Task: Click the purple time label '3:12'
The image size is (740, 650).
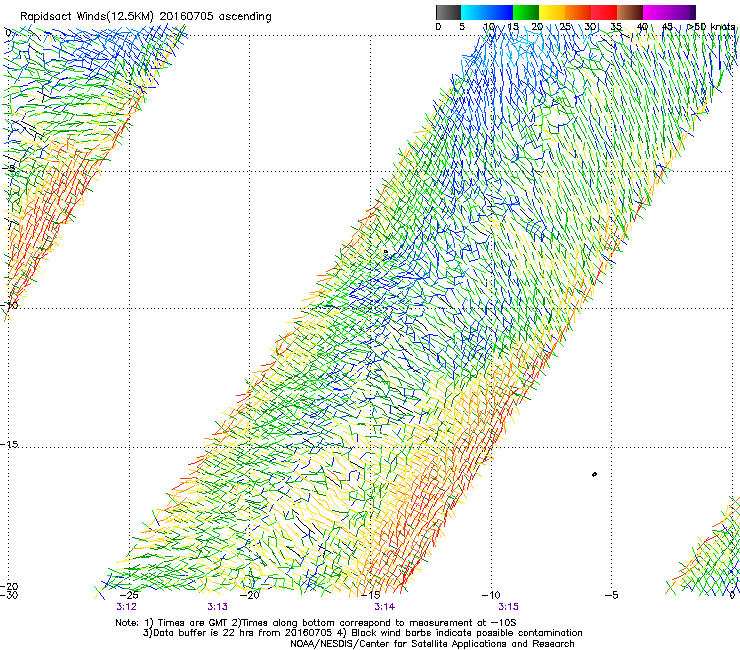Action: (x=126, y=607)
